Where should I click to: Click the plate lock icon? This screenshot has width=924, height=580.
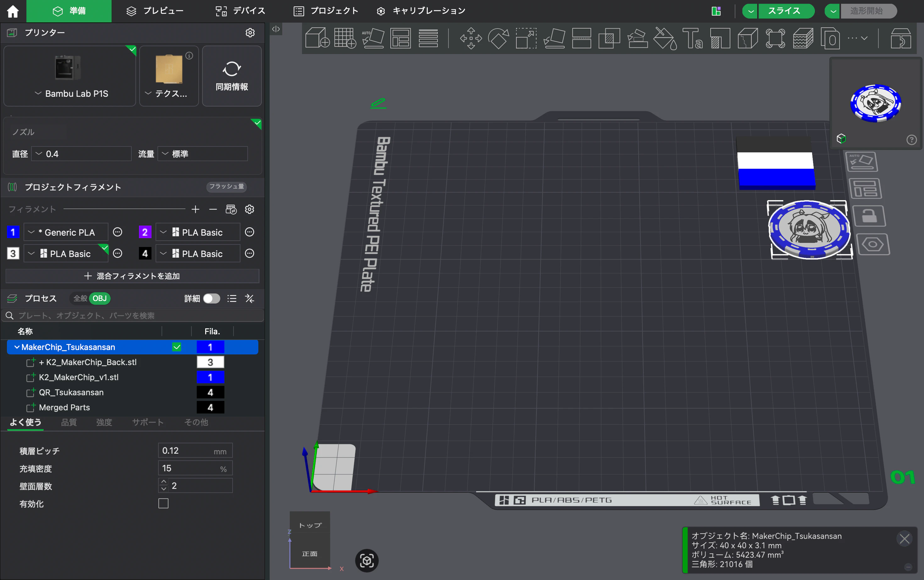869,216
